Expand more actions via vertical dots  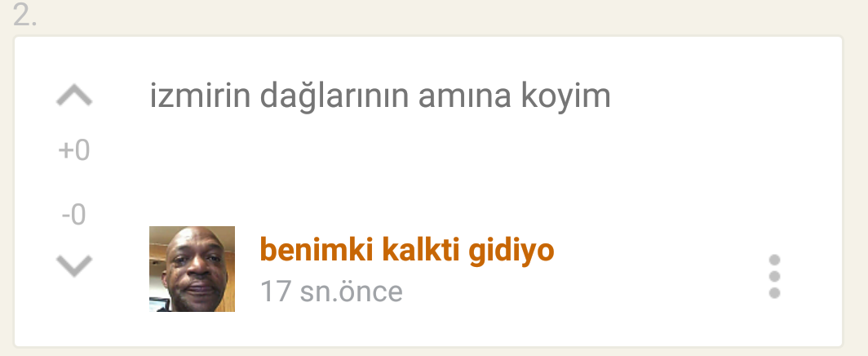pos(774,276)
